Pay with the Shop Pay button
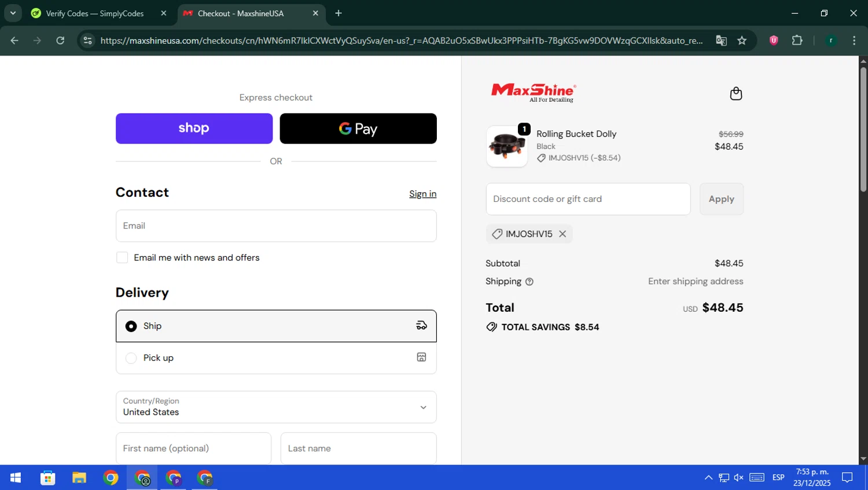868x490 pixels. click(194, 128)
